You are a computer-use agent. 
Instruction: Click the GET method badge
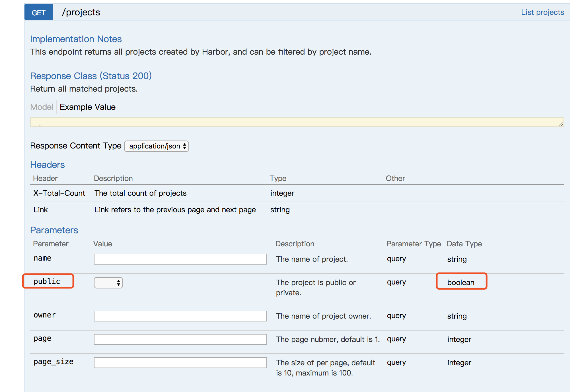click(38, 13)
